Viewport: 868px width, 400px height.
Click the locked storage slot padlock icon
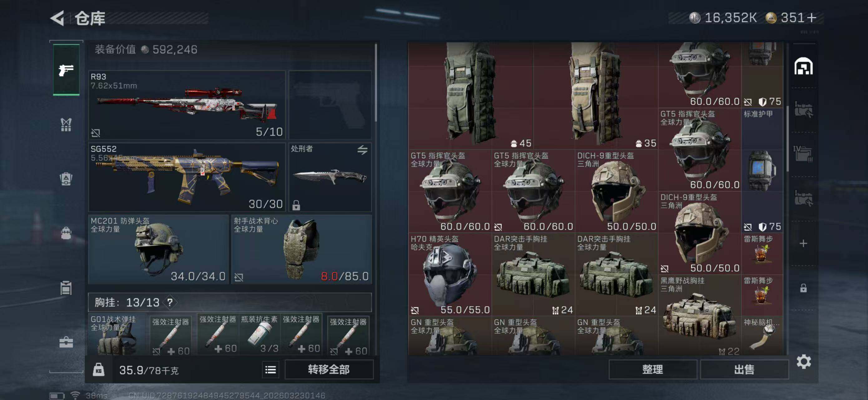[803, 288]
